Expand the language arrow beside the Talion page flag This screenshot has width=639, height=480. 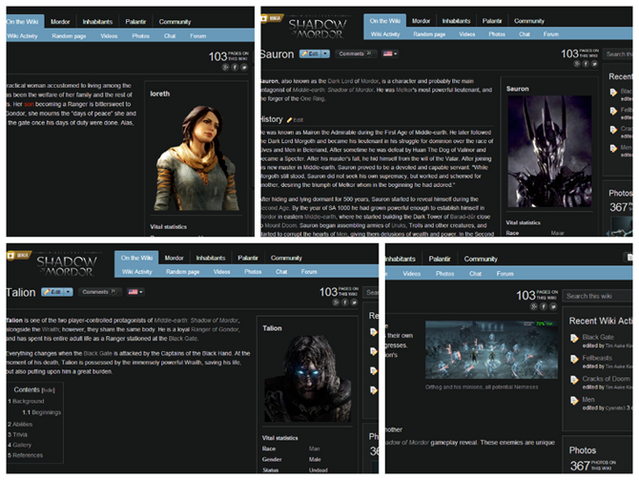point(141,292)
